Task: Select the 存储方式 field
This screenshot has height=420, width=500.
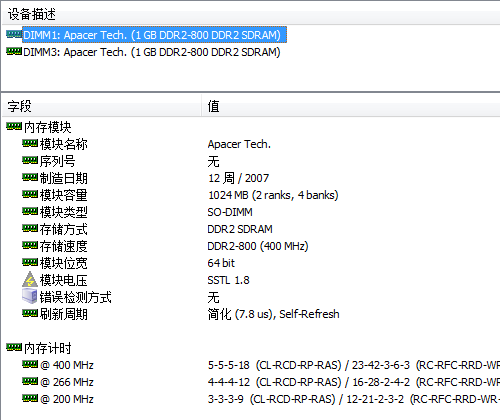Action: point(64,229)
